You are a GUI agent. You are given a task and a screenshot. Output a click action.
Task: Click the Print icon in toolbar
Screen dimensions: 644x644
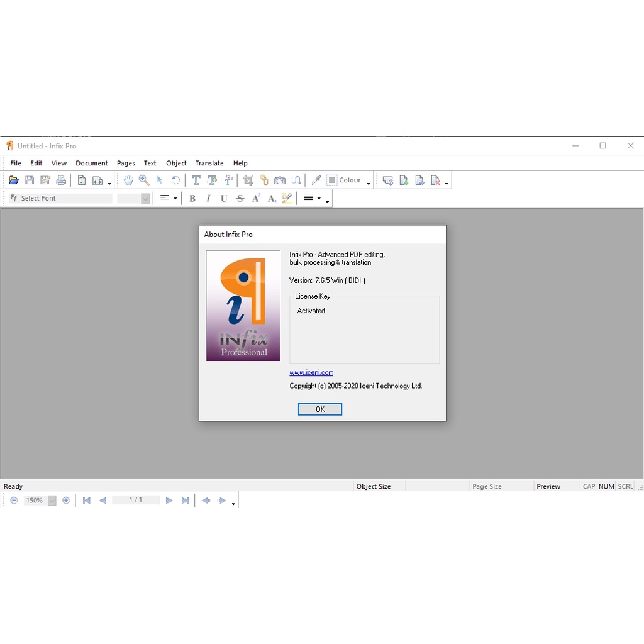[61, 180]
